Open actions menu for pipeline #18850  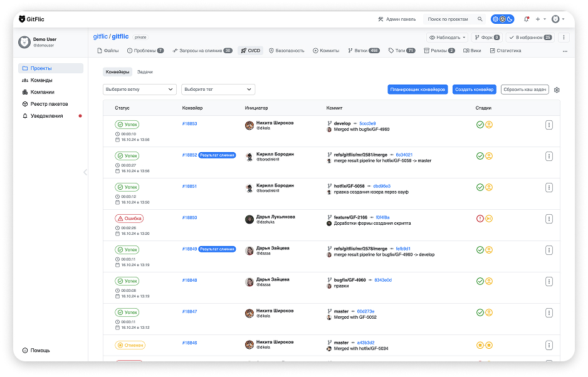(549, 219)
